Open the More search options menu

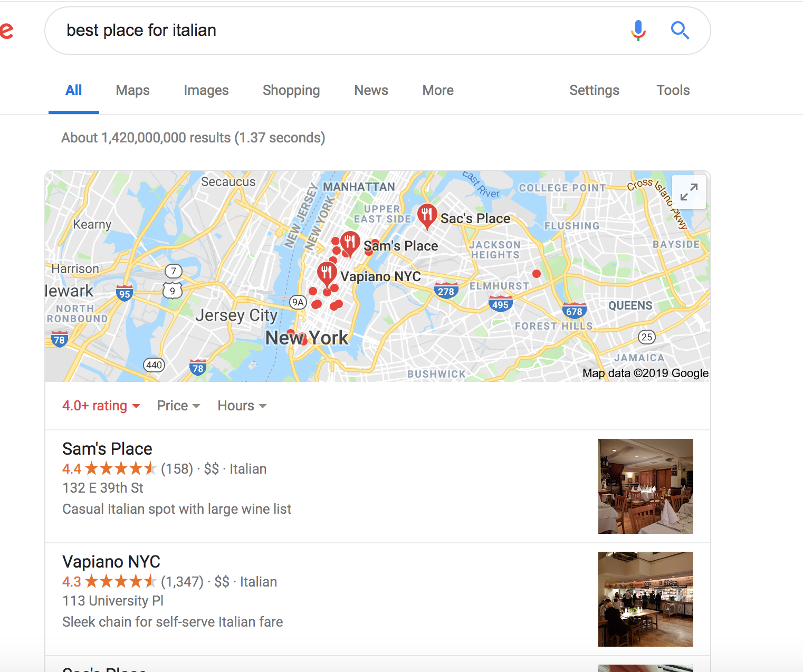(x=438, y=90)
